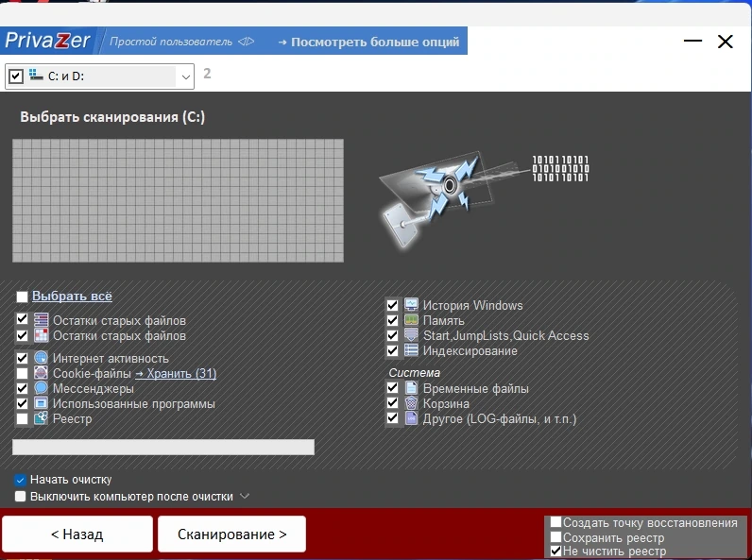
Task: Uncheck the Память checkbox
Action: [392, 320]
